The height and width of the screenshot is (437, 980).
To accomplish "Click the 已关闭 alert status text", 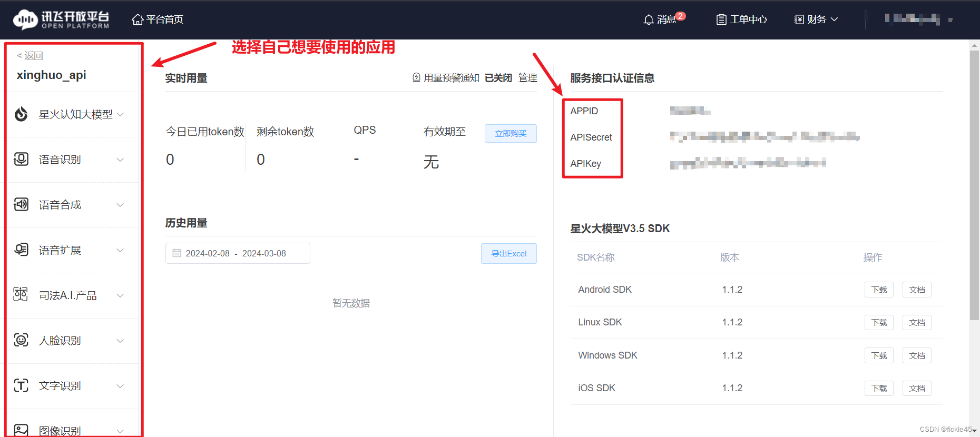I will [x=498, y=78].
